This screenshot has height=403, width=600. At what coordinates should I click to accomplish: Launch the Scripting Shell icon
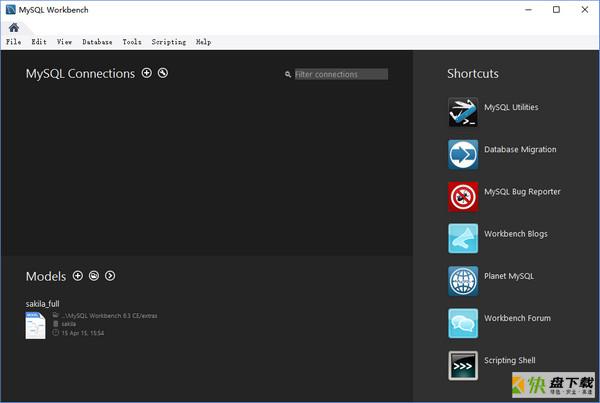click(463, 365)
